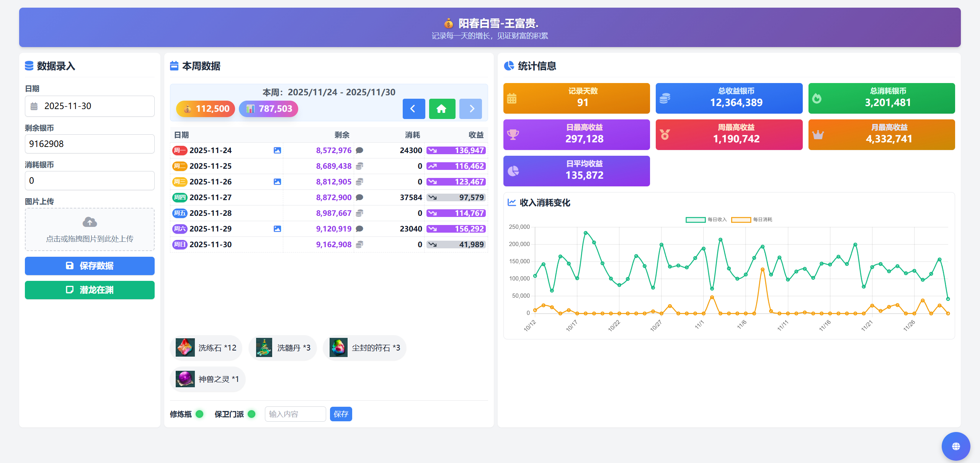Click the 潜龙在渊 green button
Image resolution: width=980 pixels, height=463 pixels.
[90, 290]
